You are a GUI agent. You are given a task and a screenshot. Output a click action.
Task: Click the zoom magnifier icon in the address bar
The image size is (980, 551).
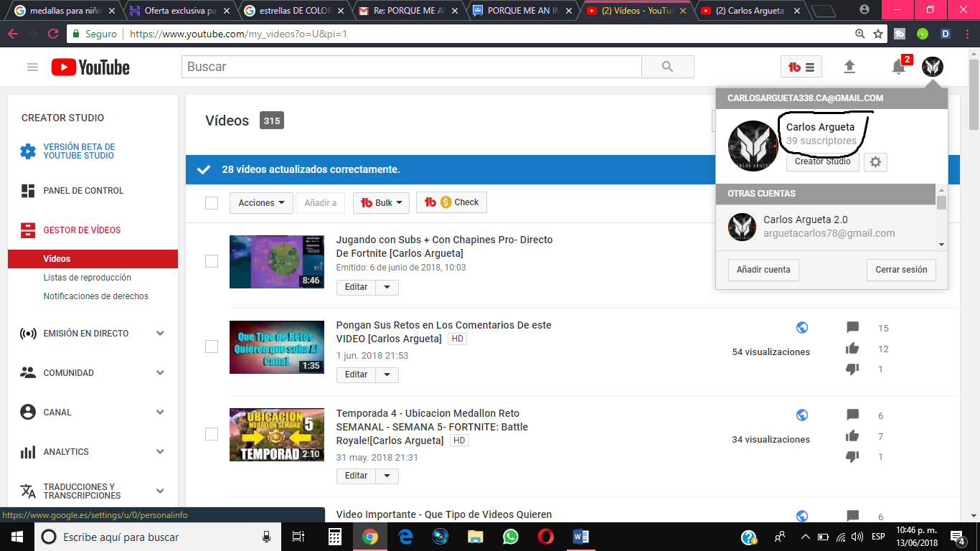860,34
